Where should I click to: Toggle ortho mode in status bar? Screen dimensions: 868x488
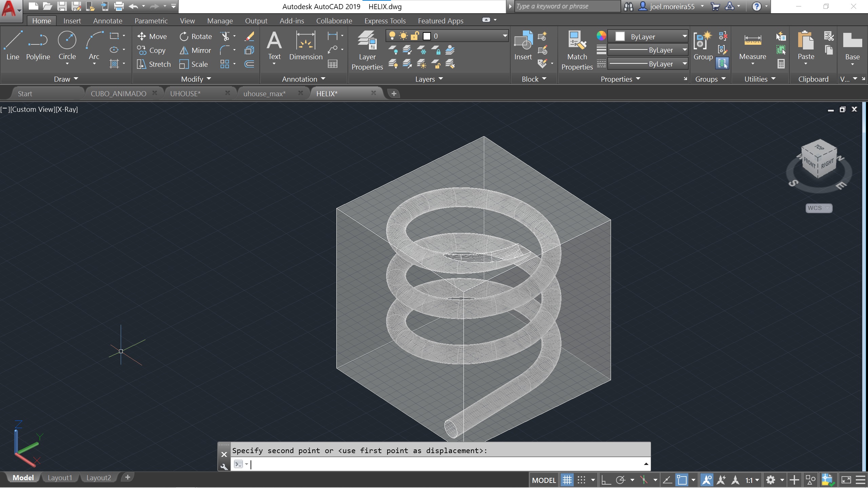[x=606, y=480]
